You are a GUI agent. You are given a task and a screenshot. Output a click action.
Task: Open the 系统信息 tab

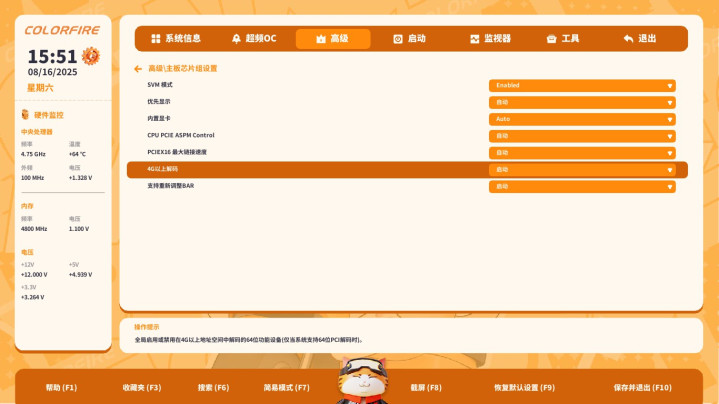(x=176, y=39)
